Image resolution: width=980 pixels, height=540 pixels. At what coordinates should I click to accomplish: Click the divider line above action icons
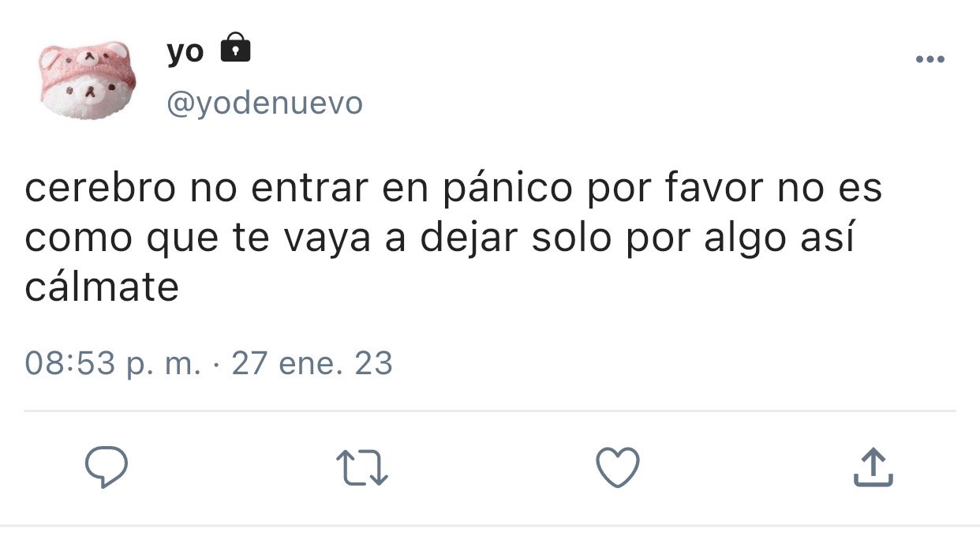click(x=490, y=411)
